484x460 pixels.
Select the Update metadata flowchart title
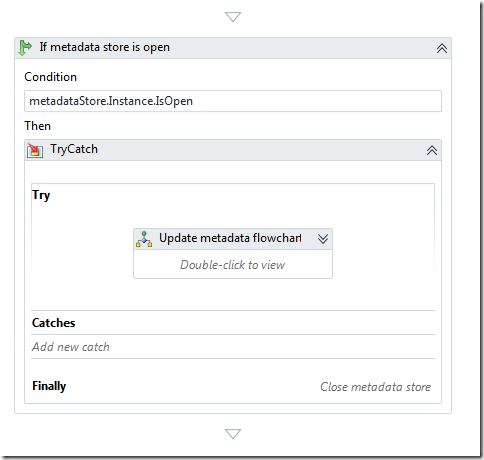click(230, 238)
